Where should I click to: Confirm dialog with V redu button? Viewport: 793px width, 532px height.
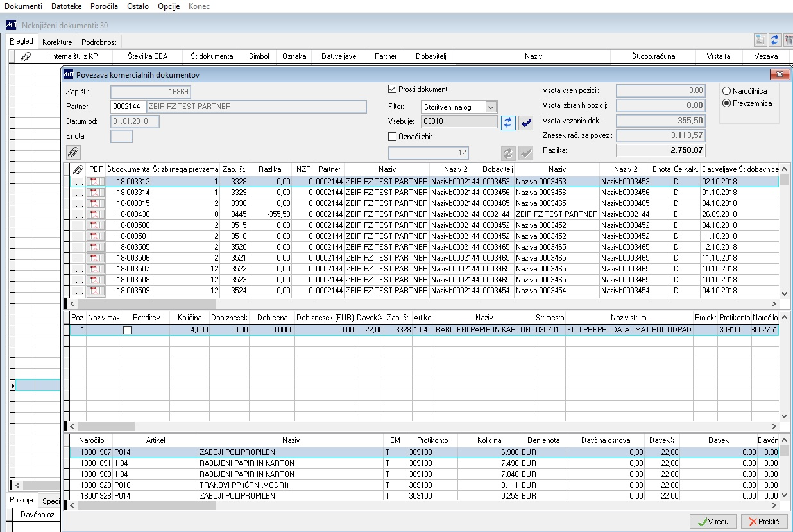click(x=712, y=522)
